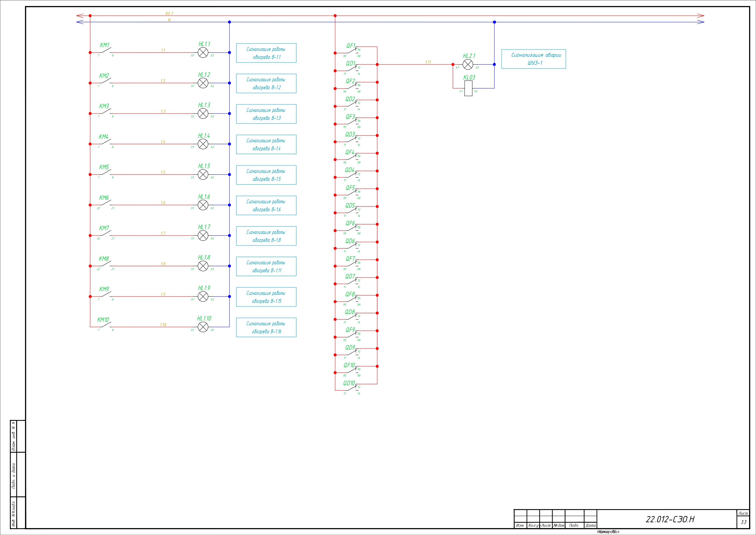
Task: Click the A0.1 bus line label
Action: pyautogui.click(x=169, y=14)
